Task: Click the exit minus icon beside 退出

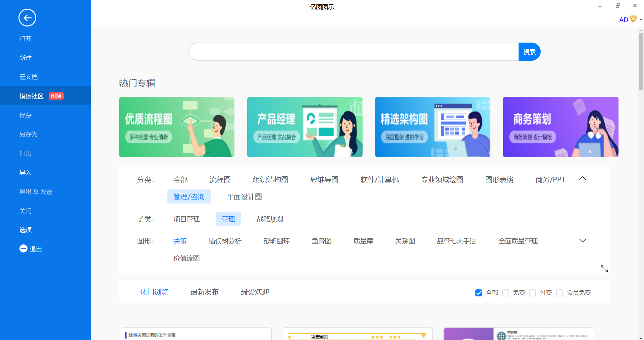Action: [23, 248]
